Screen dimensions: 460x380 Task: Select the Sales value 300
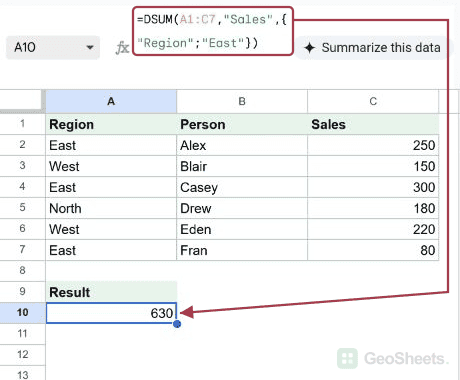pyautogui.click(x=373, y=187)
